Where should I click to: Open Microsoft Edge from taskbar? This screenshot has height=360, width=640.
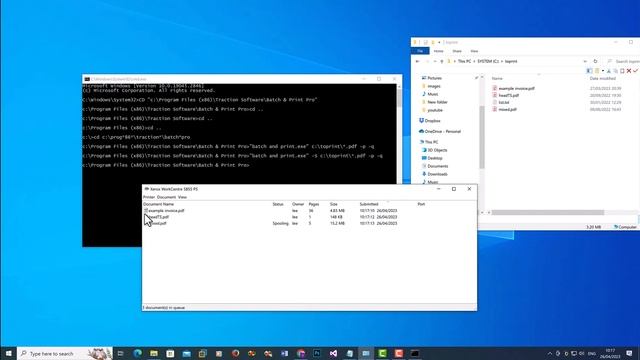tap(138, 353)
